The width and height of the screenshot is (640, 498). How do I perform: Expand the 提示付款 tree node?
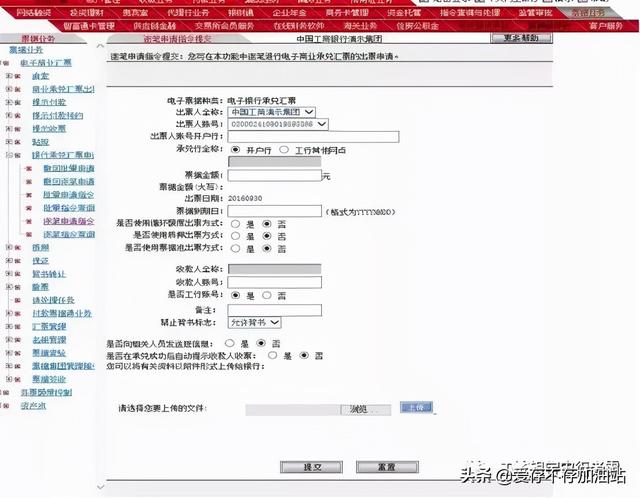[9, 102]
